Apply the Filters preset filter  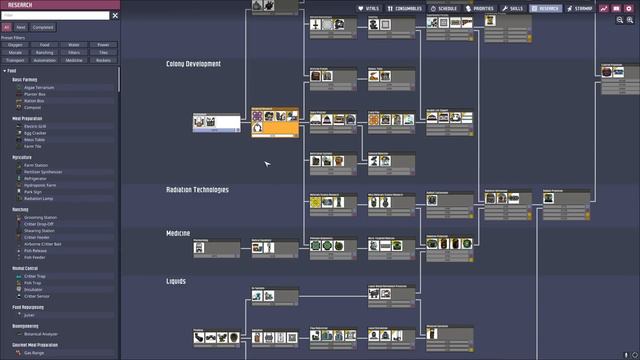pyautogui.click(x=74, y=52)
